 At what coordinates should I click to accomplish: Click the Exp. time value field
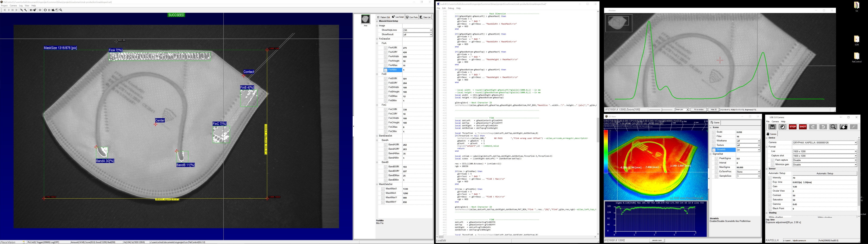(x=825, y=182)
